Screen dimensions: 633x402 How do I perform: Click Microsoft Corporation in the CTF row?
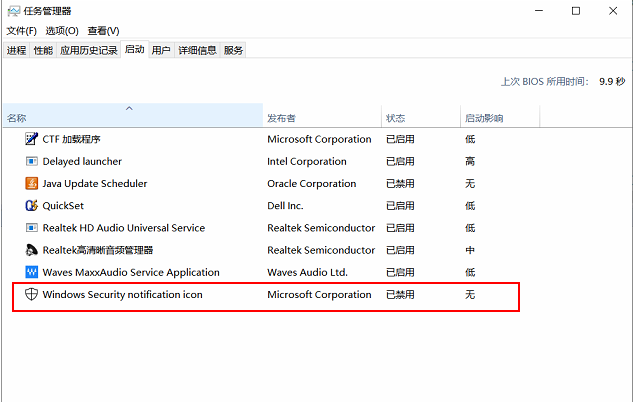[319, 139]
